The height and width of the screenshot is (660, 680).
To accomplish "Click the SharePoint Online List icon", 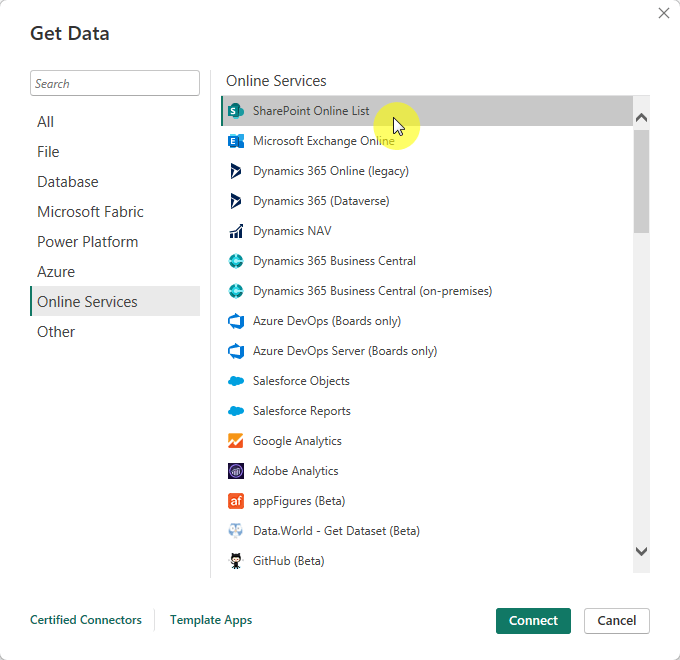I will (x=236, y=111).
